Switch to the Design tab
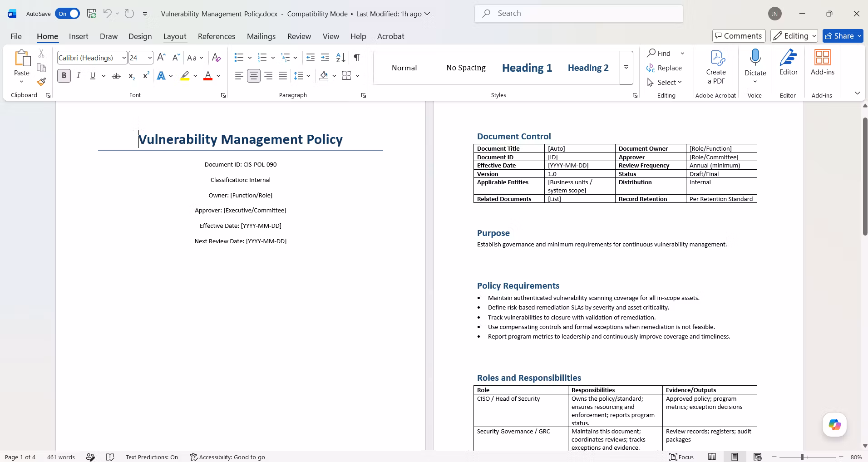This screenshot has width=868, height=462. coord(140,36)
